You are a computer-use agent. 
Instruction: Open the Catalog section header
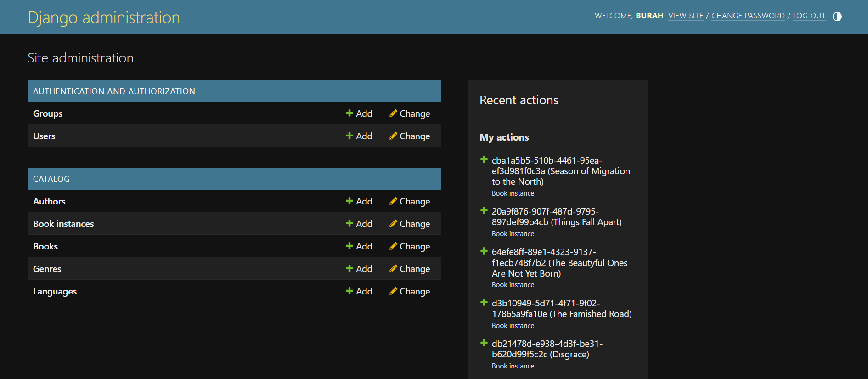[51, 179]
